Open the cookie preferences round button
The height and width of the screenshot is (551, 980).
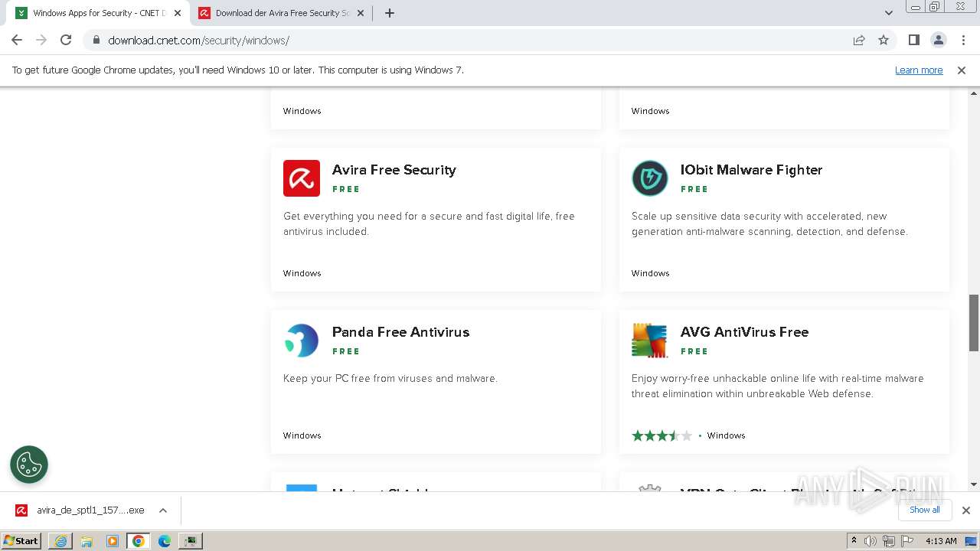pos(29,465)
